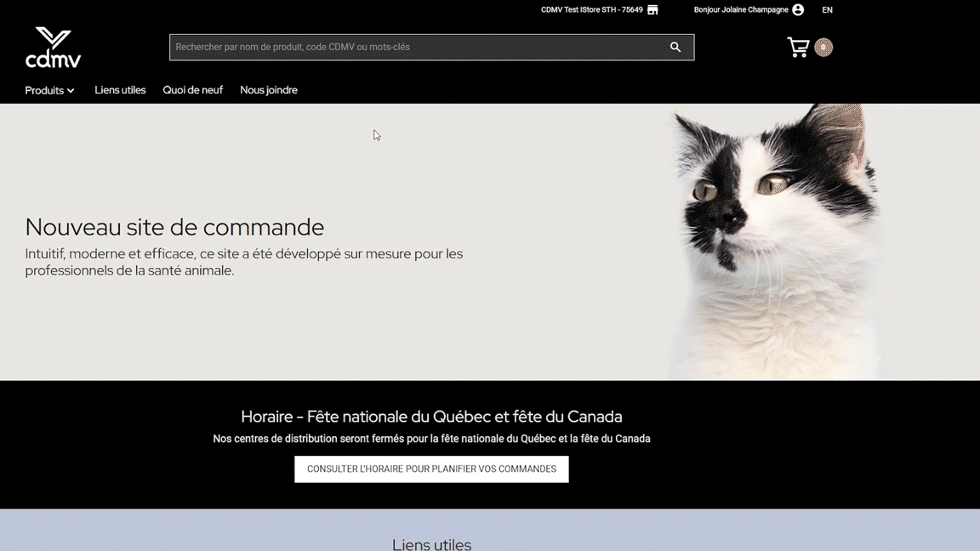
Task: Click the paragraph starting 'Intuitif, moderne et efficace'
Action: 244,263
